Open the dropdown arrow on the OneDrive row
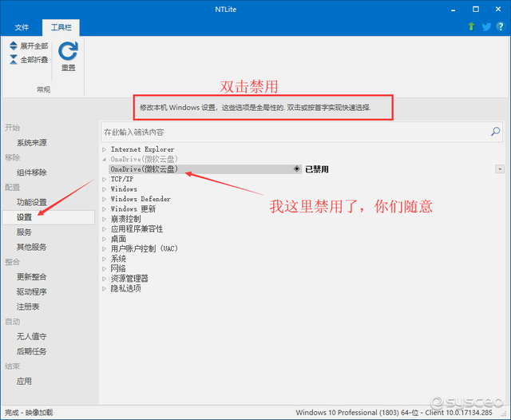Viewport: 511px width, 420px height. click(500, 169)
